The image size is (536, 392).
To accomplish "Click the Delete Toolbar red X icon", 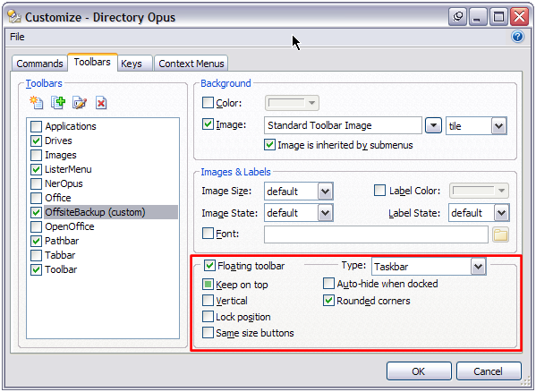I will [x=101, y=103].
